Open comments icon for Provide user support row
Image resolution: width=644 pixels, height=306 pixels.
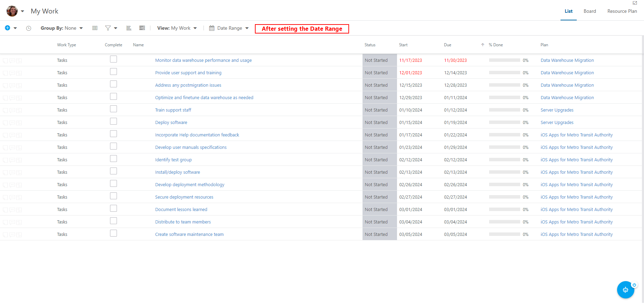(x=12, y=73)
